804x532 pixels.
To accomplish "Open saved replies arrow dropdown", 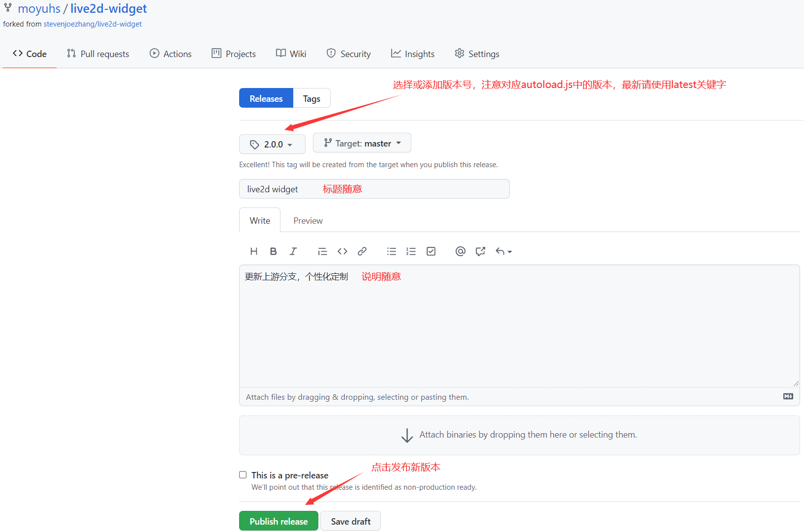I will (x=504, y=251).
